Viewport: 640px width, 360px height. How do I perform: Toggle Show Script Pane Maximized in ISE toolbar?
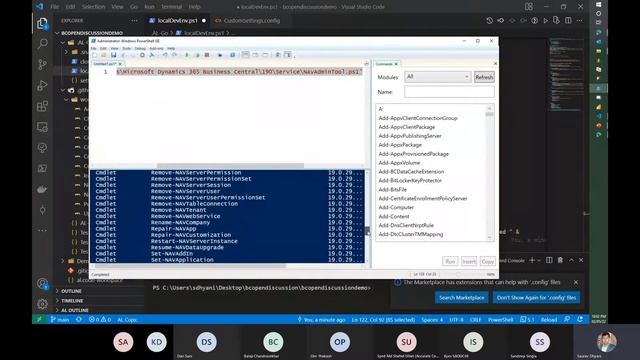[x=265, y=55]
